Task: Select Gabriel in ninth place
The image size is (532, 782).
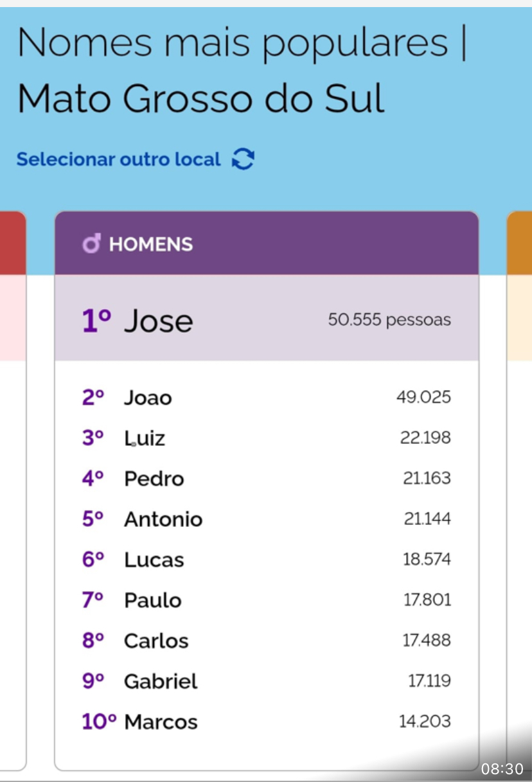Action: click(x=161, y=681)
